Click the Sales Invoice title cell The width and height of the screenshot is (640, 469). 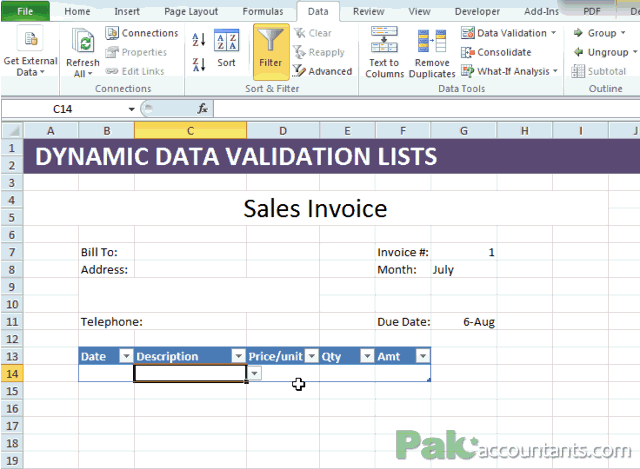315,208
